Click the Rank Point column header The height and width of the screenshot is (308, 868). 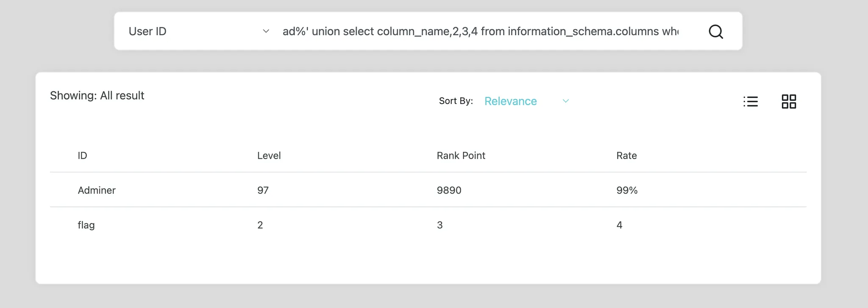click(461, 156)
